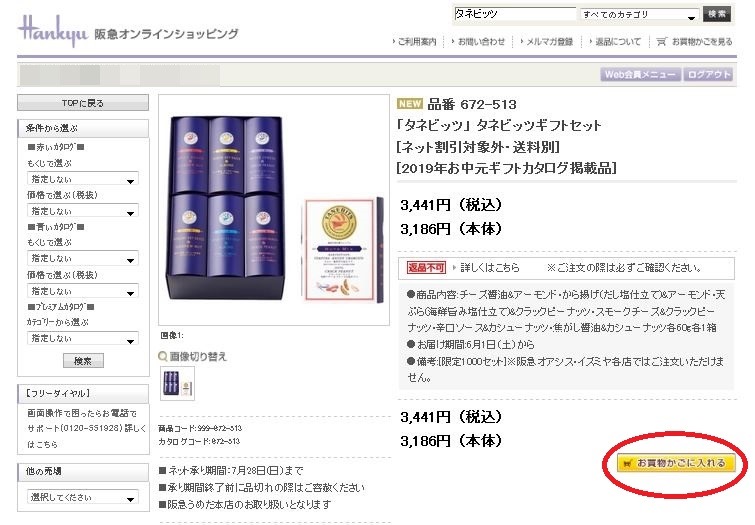Click the sidebar 検索 button
The width and height of the screenshot is (755, 525).
83,361
